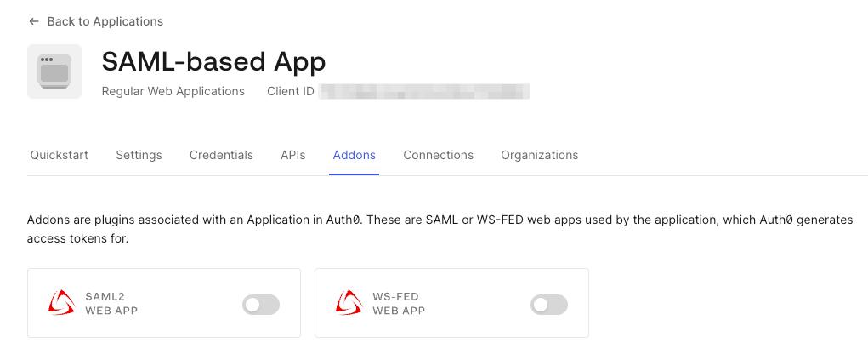
Task: Enable the SAML2 Web App toggle
Action: [261, 304]
